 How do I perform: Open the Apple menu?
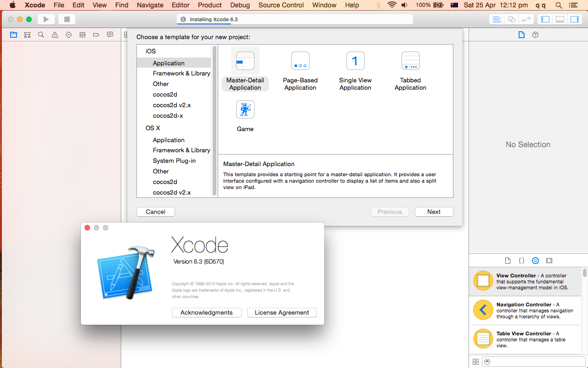(12, 5)
